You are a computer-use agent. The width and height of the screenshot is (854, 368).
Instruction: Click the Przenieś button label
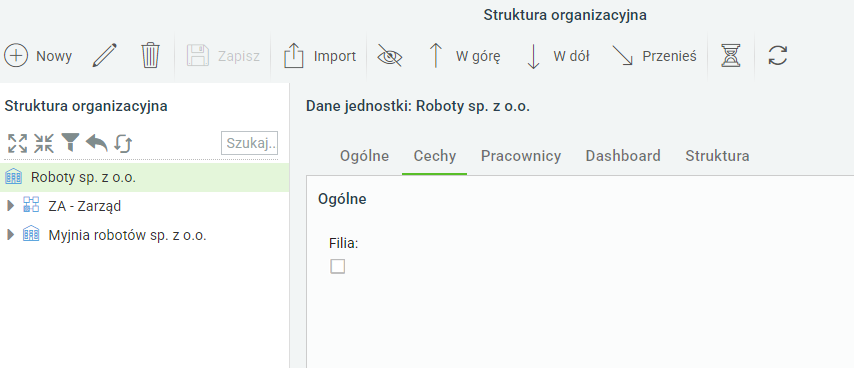(x=669, y=56)
